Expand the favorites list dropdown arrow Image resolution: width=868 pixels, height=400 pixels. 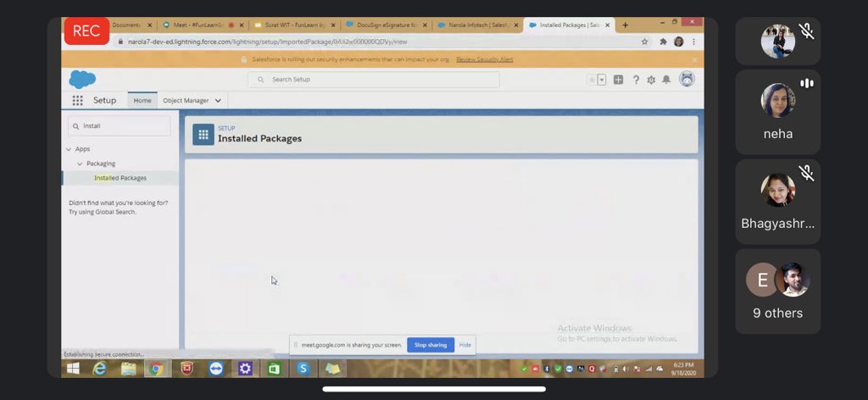click(x=602, y=80)
